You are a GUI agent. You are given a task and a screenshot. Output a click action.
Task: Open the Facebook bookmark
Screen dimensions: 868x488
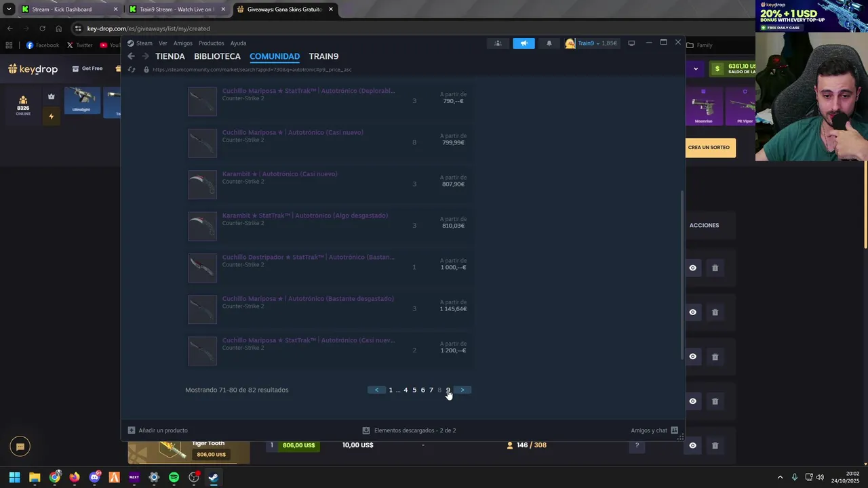pyautogui.click(x=42, y=45)
